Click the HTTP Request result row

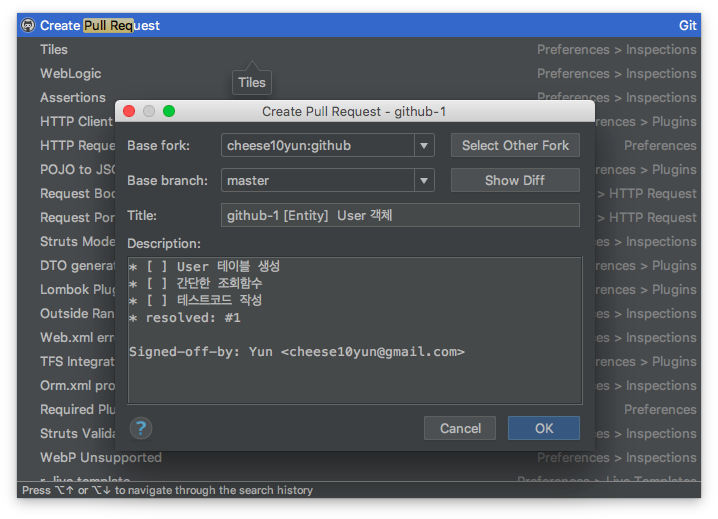point(66,145)
